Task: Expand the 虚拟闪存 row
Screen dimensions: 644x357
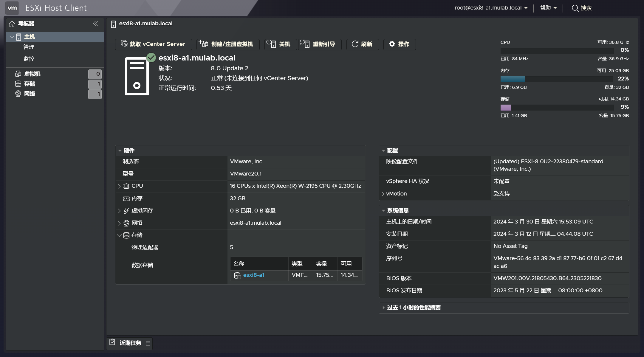Action: pyautogui.click(x=119, y=211)
